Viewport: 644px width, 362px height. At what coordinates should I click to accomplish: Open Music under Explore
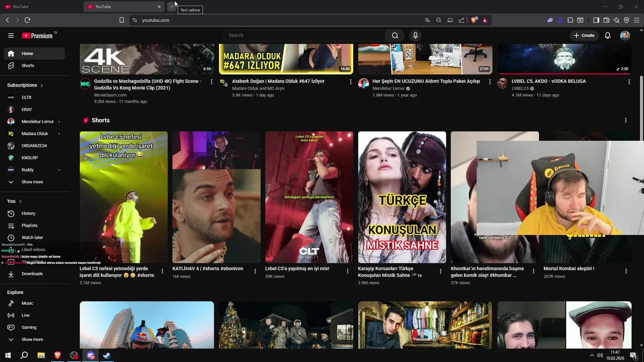34,303
